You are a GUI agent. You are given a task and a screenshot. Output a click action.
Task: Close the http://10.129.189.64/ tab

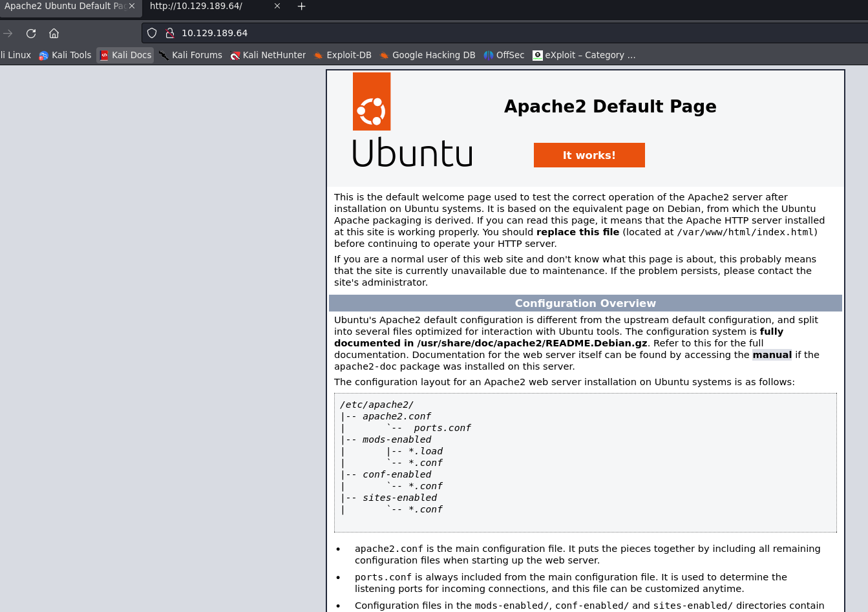tap(277, 6)
